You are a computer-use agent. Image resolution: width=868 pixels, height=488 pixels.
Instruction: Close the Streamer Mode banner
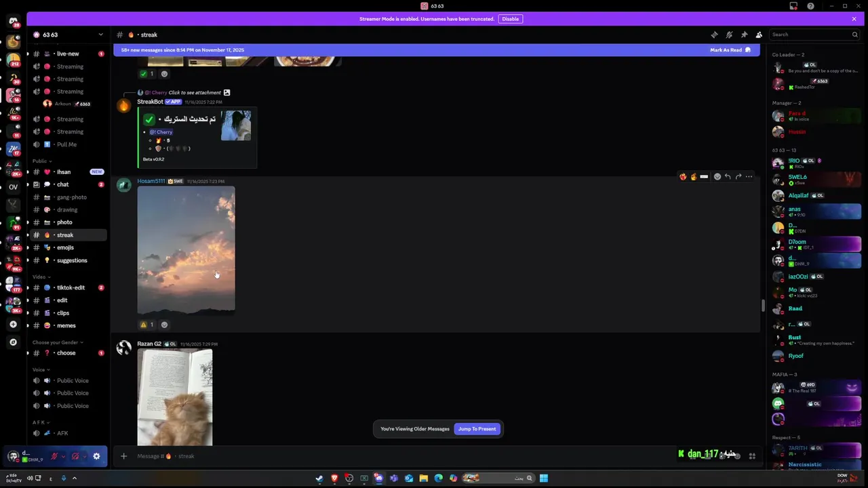click(x=854, y=19)
